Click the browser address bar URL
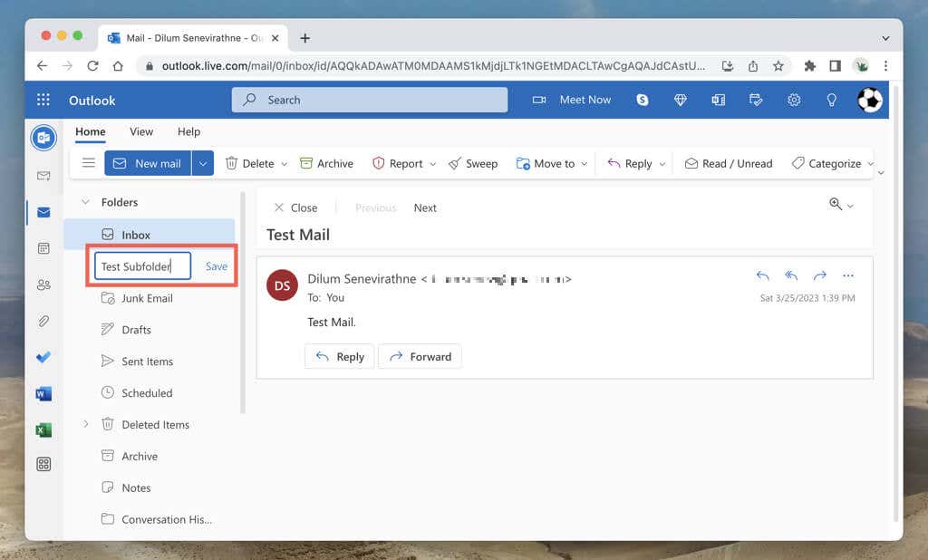 coord(433,66)
